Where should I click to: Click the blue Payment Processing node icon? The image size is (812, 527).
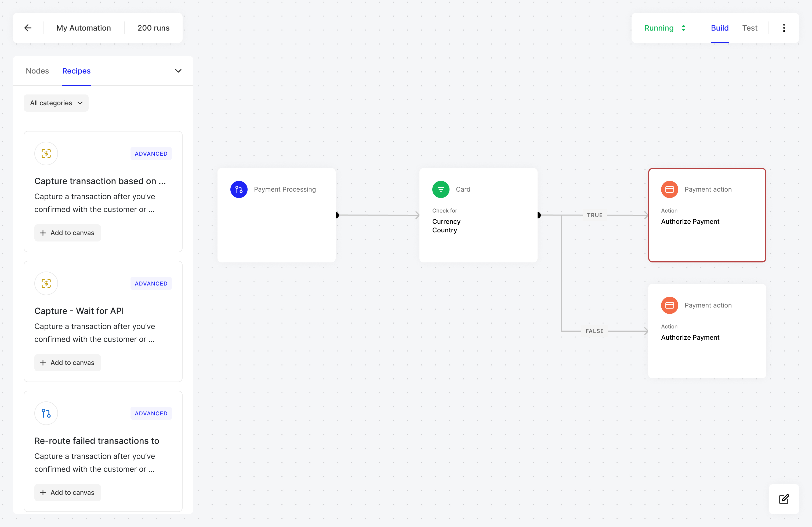coord(239,189)
